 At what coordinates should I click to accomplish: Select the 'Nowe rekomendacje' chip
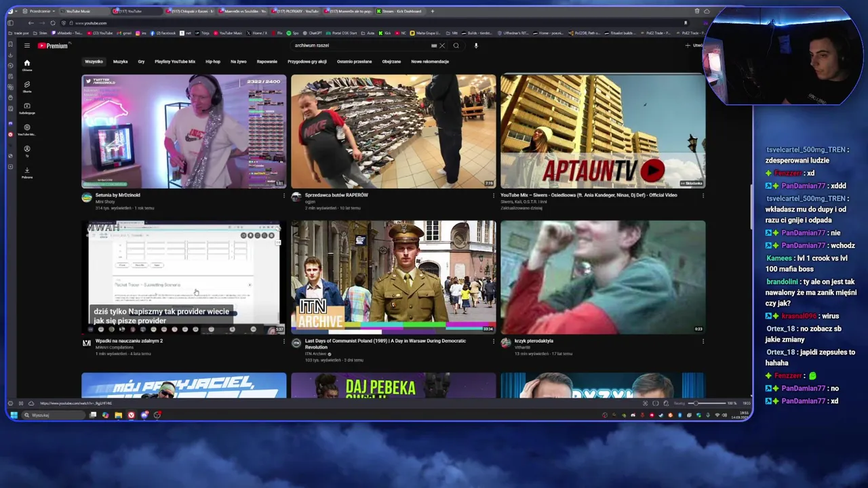point(430,62)
